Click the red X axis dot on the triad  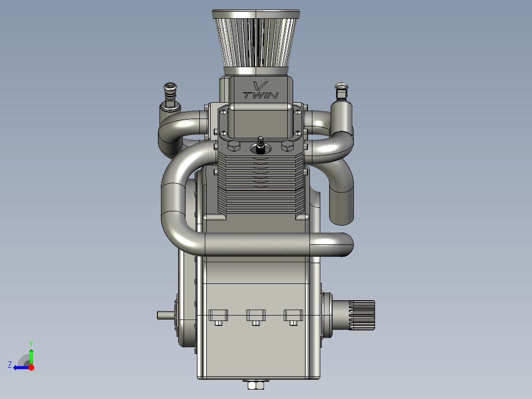point(31,367)
